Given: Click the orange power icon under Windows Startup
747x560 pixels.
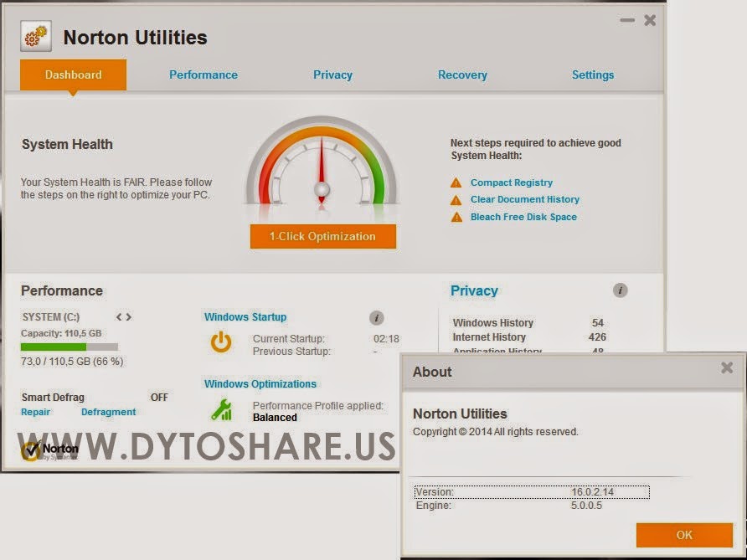Looking at the screenshot, I should [221, 342].
